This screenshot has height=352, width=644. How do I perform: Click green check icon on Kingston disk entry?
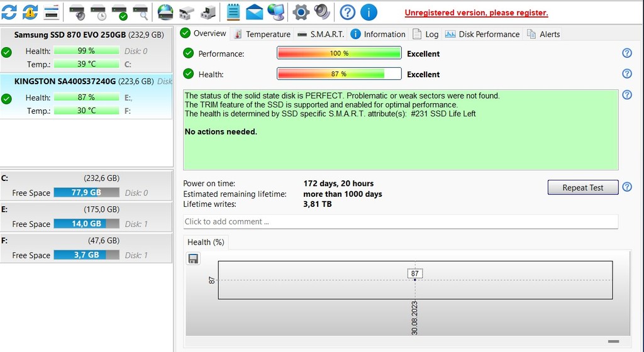click(6, 99)
